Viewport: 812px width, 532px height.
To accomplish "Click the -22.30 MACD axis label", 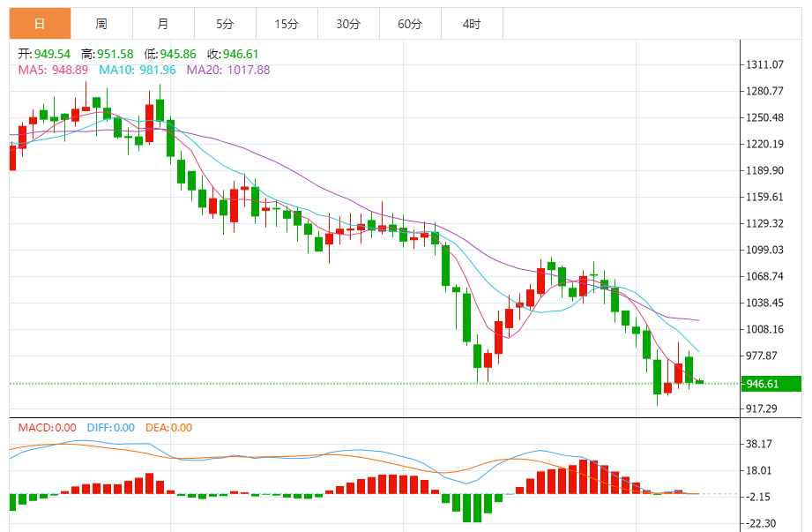I will tap(761, 523).
